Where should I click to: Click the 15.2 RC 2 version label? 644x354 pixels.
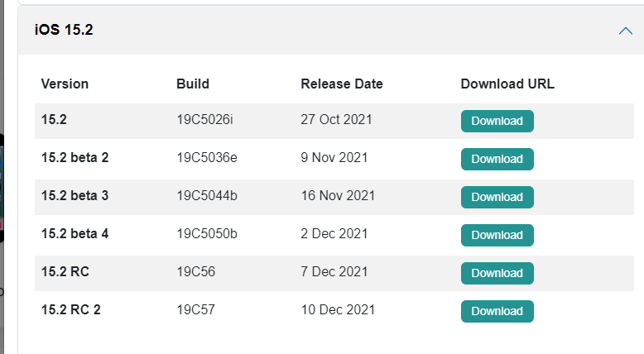[70, 309]
